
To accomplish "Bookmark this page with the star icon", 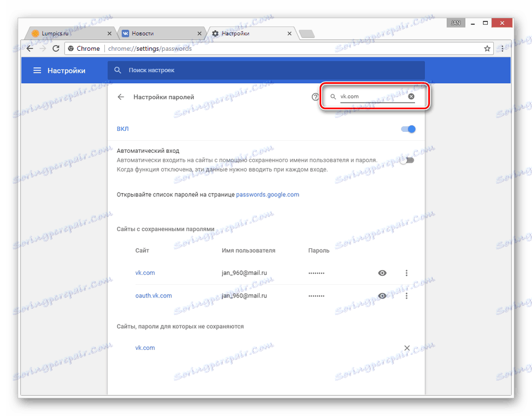I will [x=487, y=49].
